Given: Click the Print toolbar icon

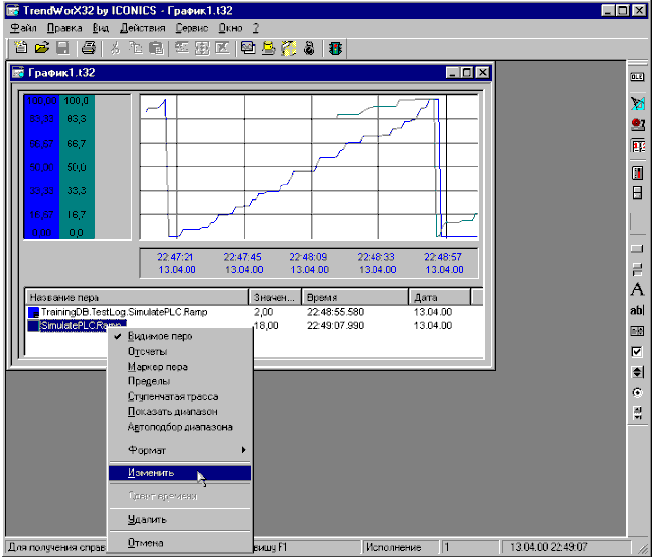Looking at the screenshot, I should (89, 48).
